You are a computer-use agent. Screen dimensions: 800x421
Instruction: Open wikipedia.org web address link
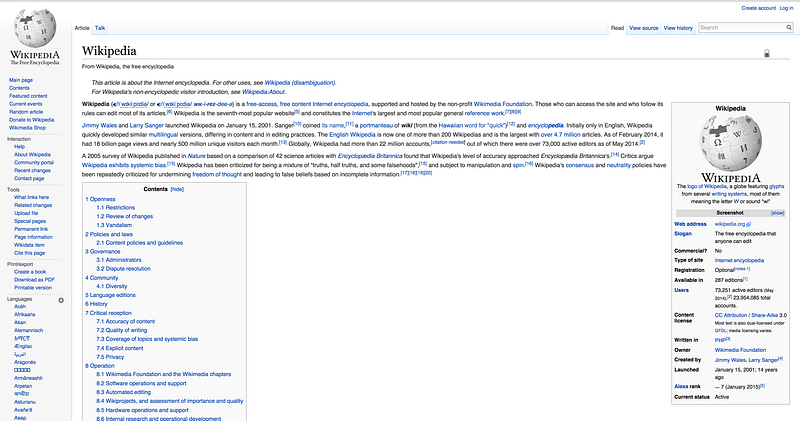tap(730, 225)
